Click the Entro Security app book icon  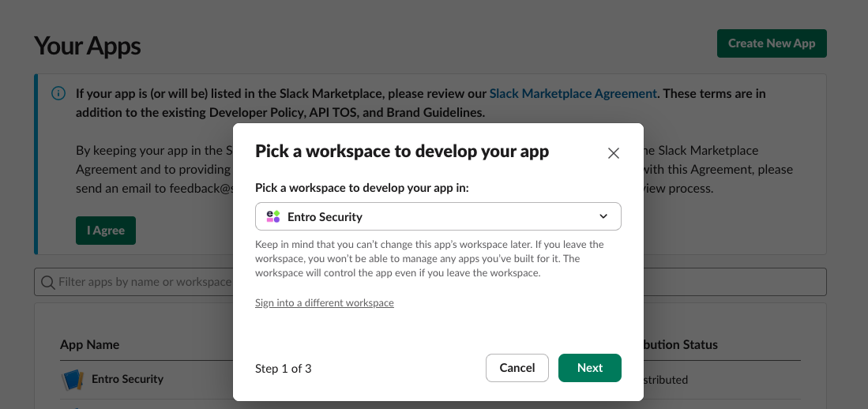point(73,381)
